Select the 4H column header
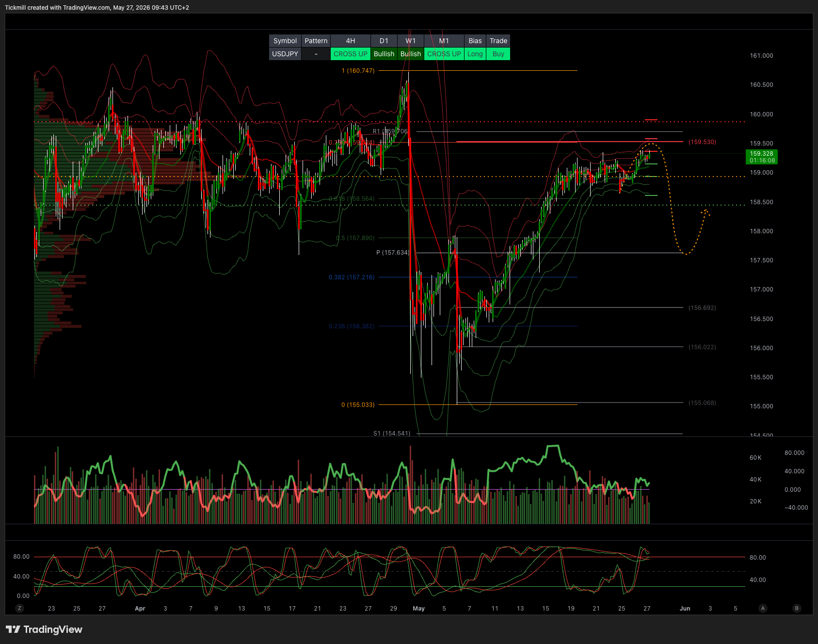Screen dimensions: 818x644 pyautogui.click(x=351, y=41)
